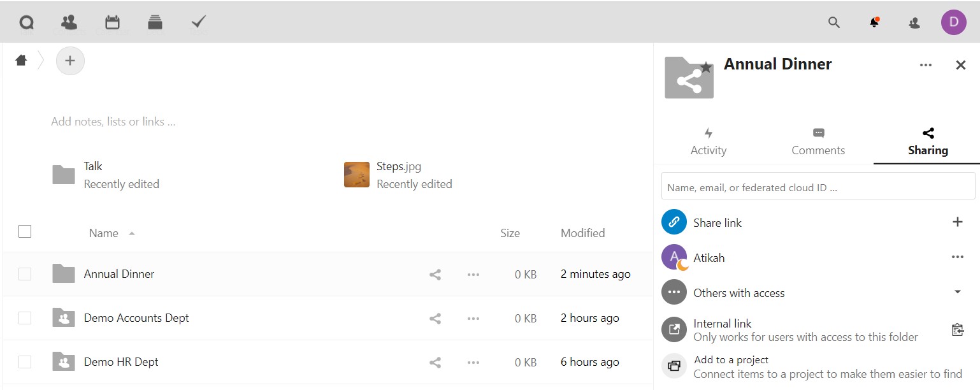Open the Contacts app icon in top bar
Viewport: 980px width, 390px height.
click(x=69, y=22)
